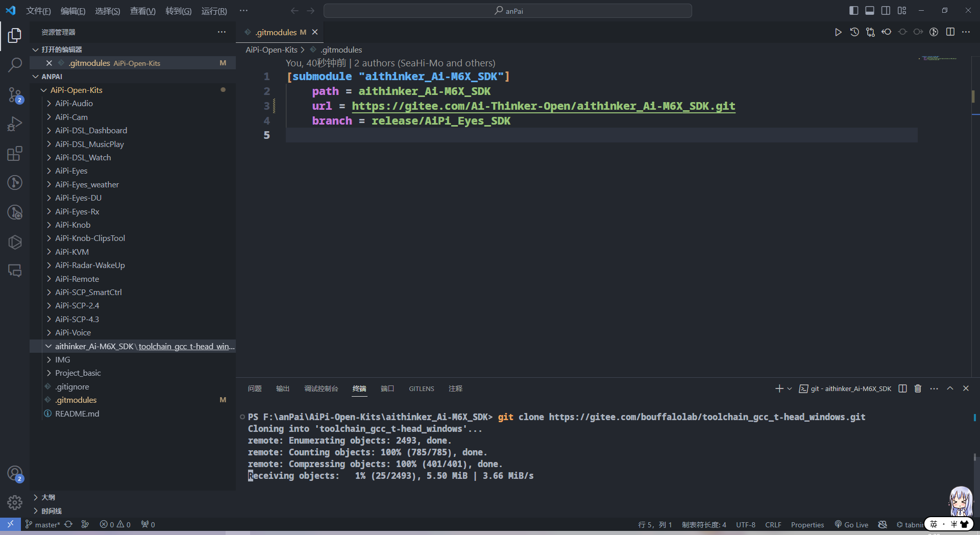The width and height of the screenshot is (980, 535).
Task: Kill the terminal with trash icon
Action: pos(918,388)
